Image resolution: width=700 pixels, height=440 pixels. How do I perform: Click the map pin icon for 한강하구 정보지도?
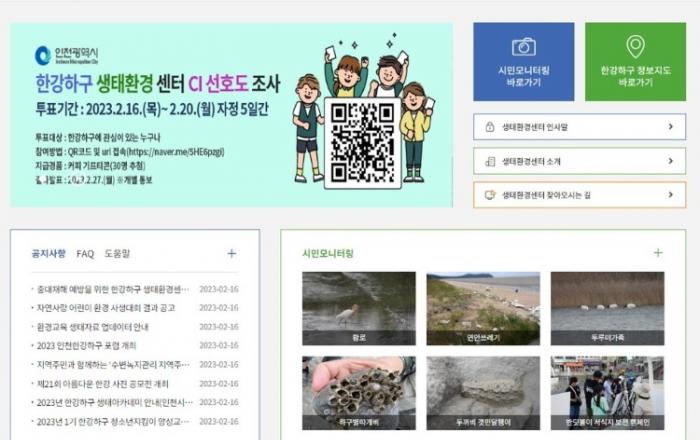(635, 47)
